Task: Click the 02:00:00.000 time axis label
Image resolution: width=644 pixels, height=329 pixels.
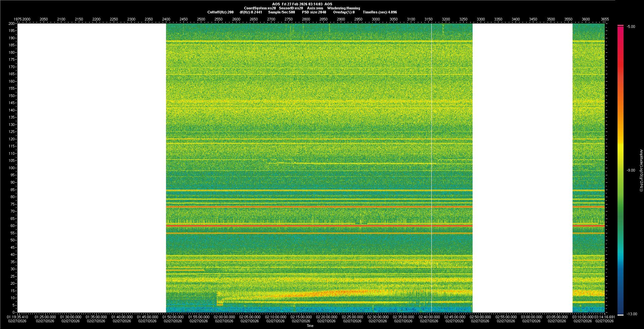Action: pyautogui.click(x=224, y=317)
